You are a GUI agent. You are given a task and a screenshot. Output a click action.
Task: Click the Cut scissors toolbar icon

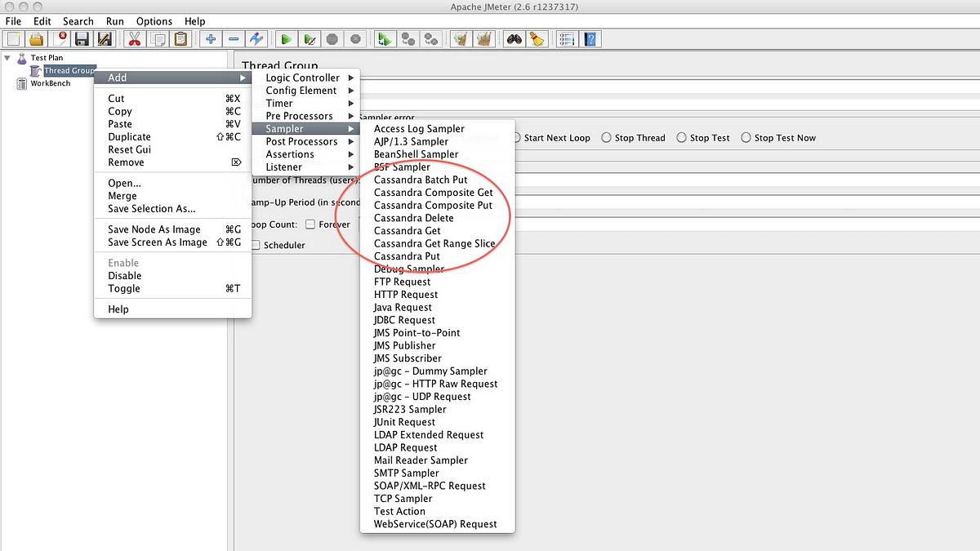[135, 38]
